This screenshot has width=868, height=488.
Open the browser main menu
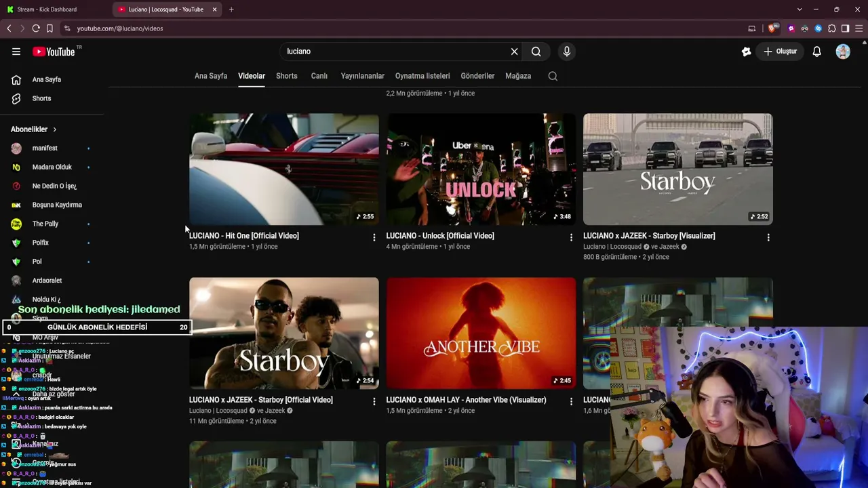pyautogui.click(x=859, y=28)
